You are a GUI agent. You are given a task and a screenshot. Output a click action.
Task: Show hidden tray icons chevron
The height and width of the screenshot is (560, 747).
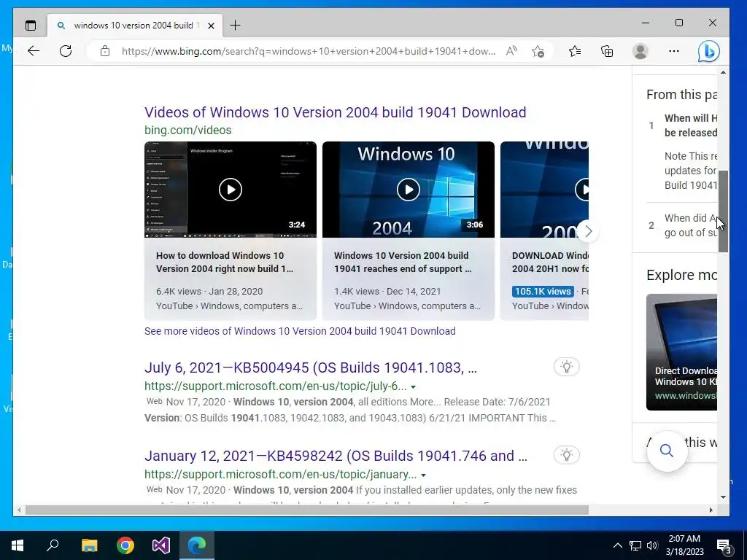(x=617, y=545)
